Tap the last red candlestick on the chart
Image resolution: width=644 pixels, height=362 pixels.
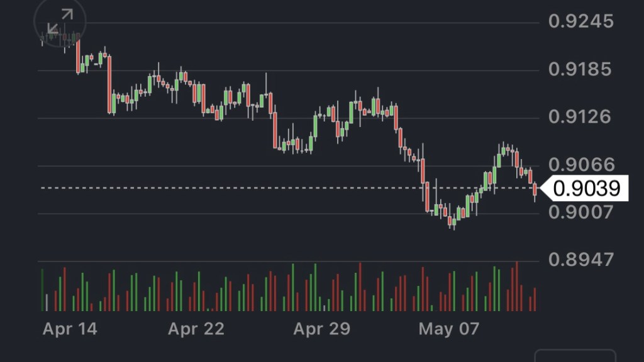[535, 190]
